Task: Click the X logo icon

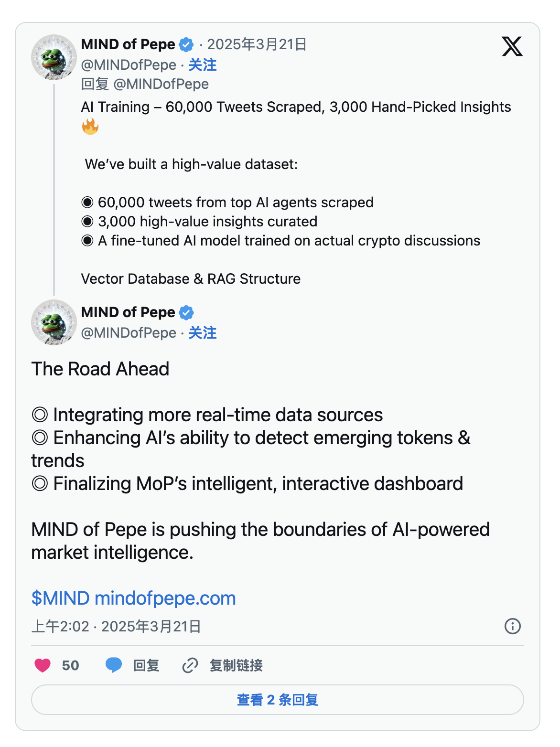Action: (x=512, y=46)
